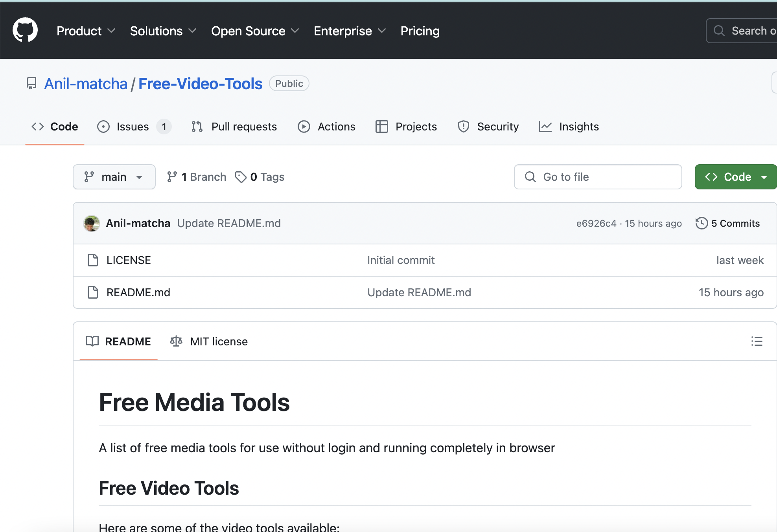Open the Issues tab icon
The image size is (777, 532).
(103, 127)
